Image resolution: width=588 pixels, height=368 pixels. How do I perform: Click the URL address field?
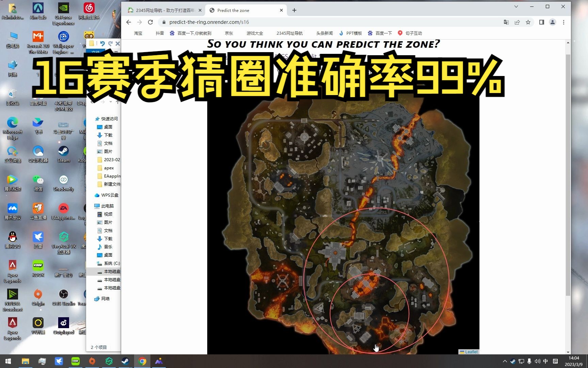pyautogui.click(x=330, y=22)
